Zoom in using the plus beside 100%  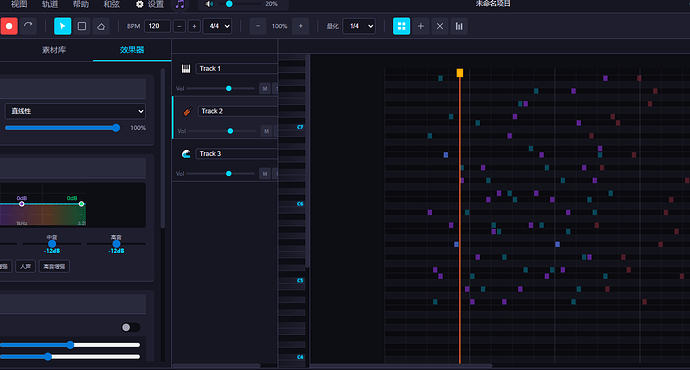coord(301,26)
